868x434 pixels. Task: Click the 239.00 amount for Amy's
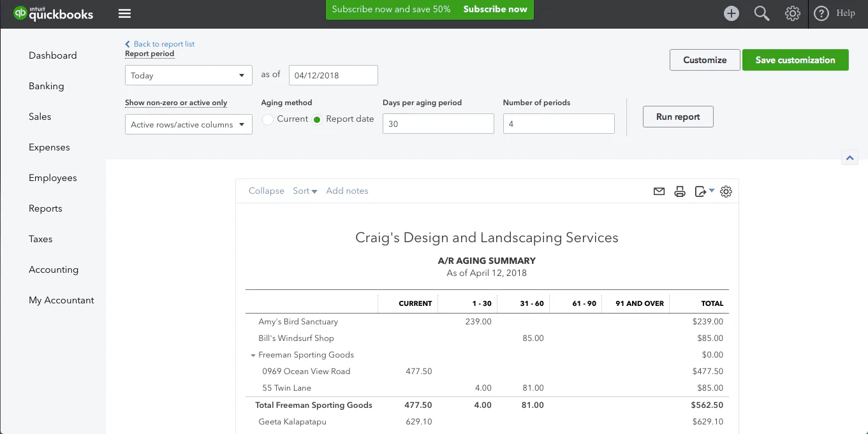click(x=478, y=322)
